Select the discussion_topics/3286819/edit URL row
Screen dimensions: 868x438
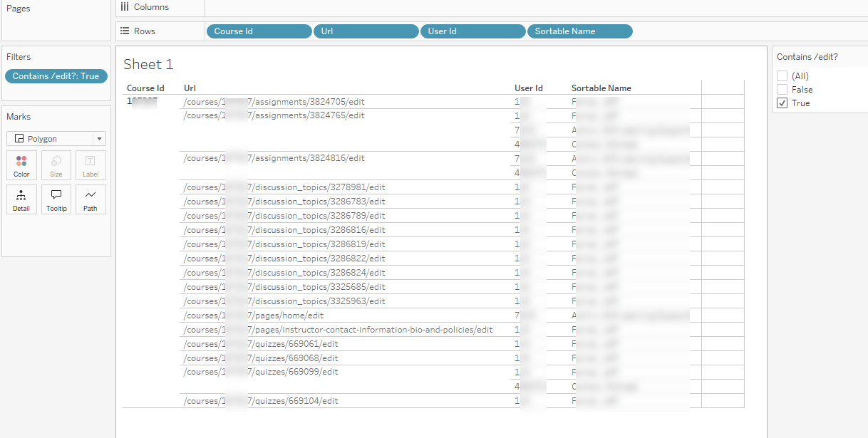[284, 244]
